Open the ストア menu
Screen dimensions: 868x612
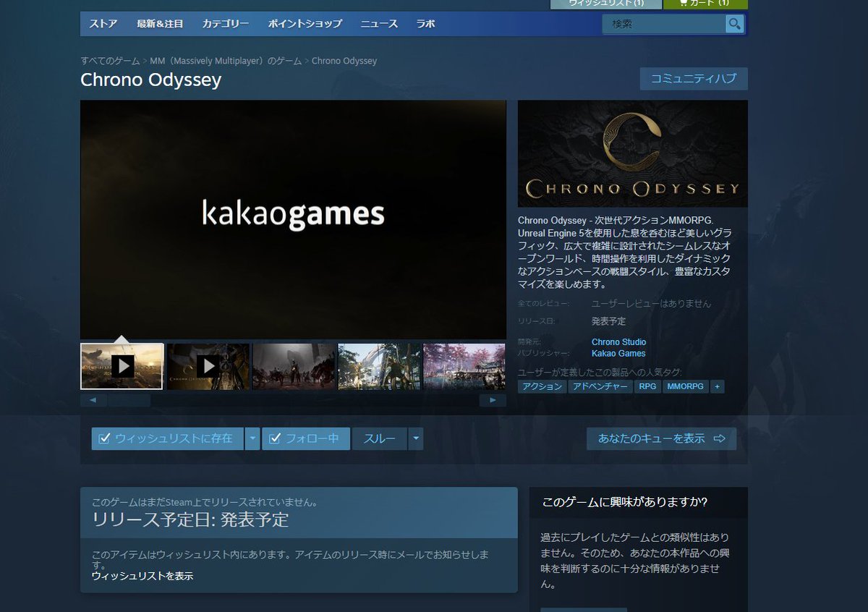coord(103,24)
